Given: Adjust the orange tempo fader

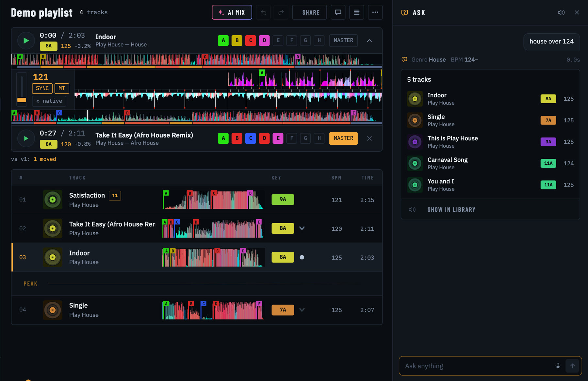Looking at the screenshot, I should point(22,100).
